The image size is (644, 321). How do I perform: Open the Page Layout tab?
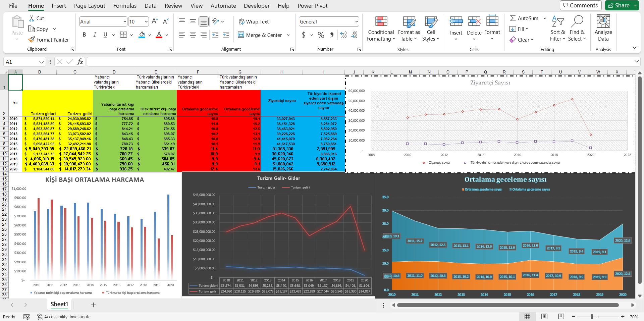[x=90, y=6]
